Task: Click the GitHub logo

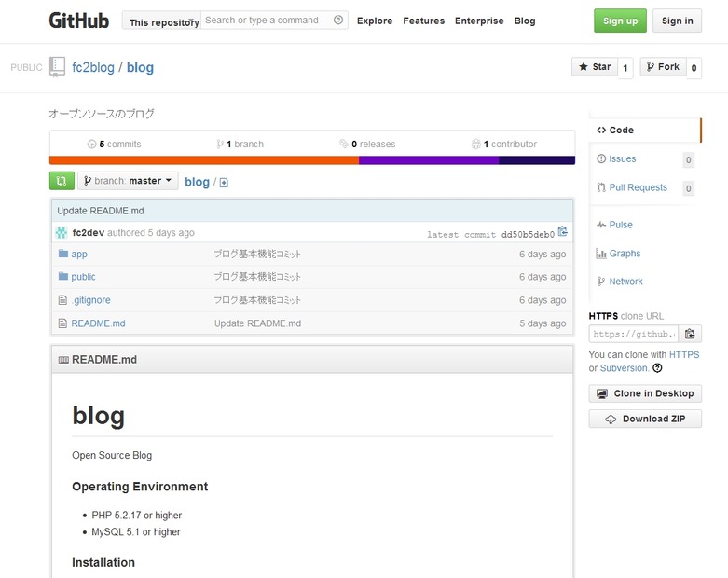Action: point(79,21)
